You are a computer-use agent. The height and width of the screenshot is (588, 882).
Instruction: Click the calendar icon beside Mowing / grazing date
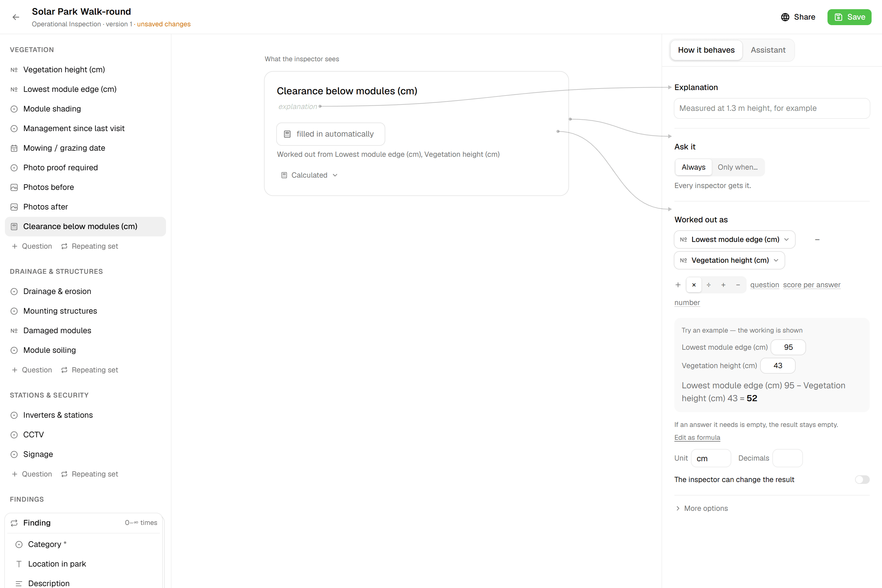coord(14,148)
